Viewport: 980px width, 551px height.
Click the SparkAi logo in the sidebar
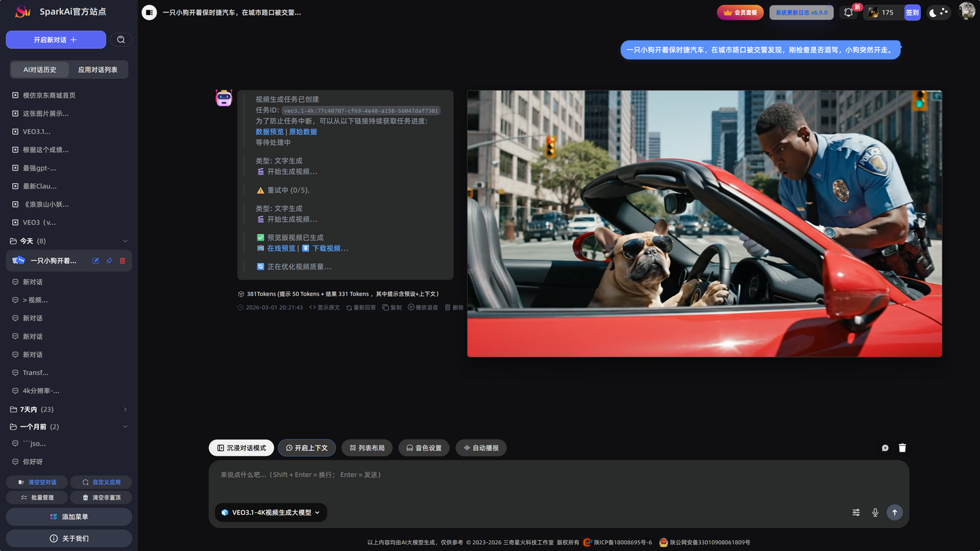pyautogui.click(x=23, y=12)
